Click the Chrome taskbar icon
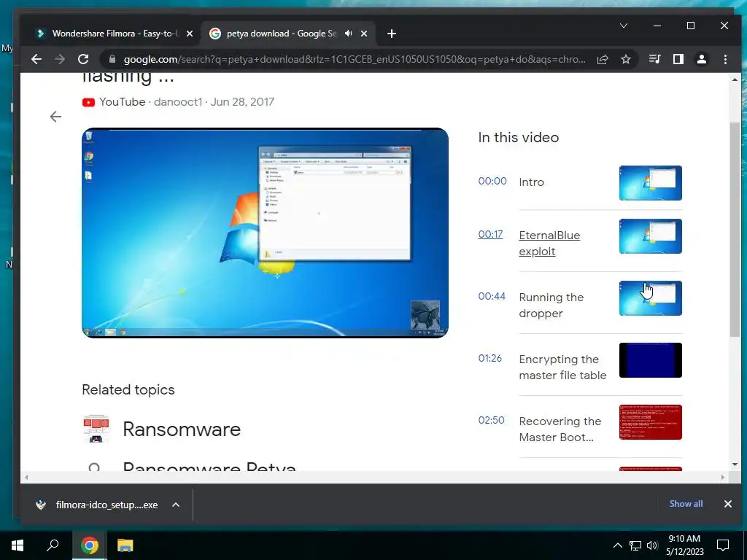Image resolution: width=747 pixels, height=560 pixels. (x=89, y=545)
